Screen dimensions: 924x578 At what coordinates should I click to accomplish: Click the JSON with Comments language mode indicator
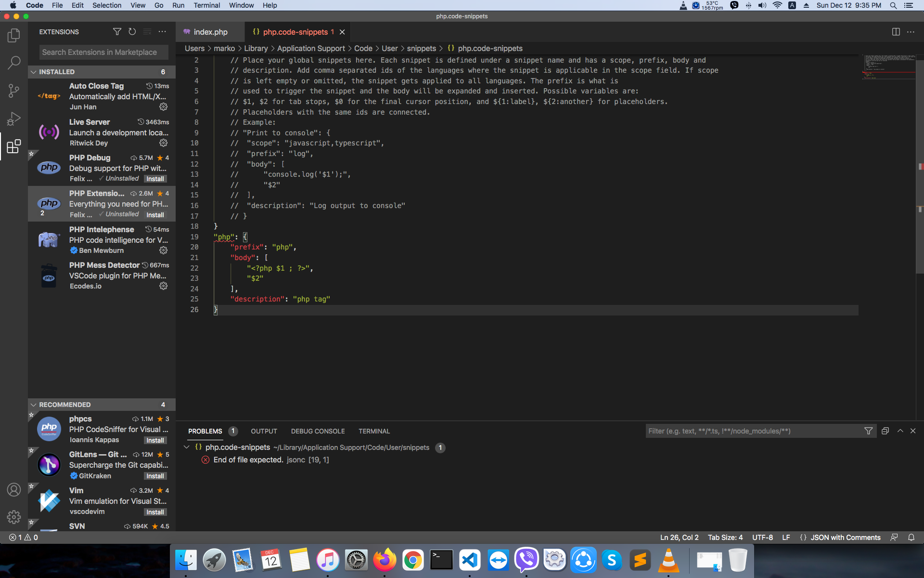click(846, 538)
